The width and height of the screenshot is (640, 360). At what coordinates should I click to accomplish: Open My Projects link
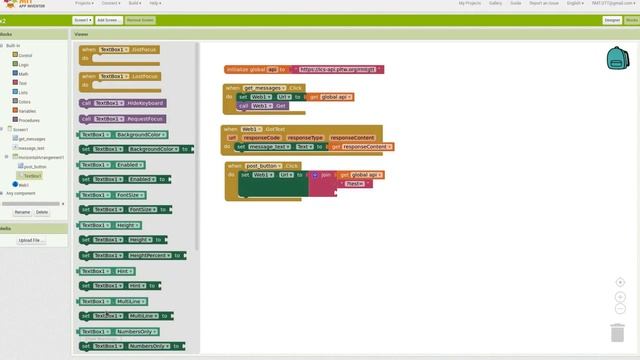click(x=470, y=3)
